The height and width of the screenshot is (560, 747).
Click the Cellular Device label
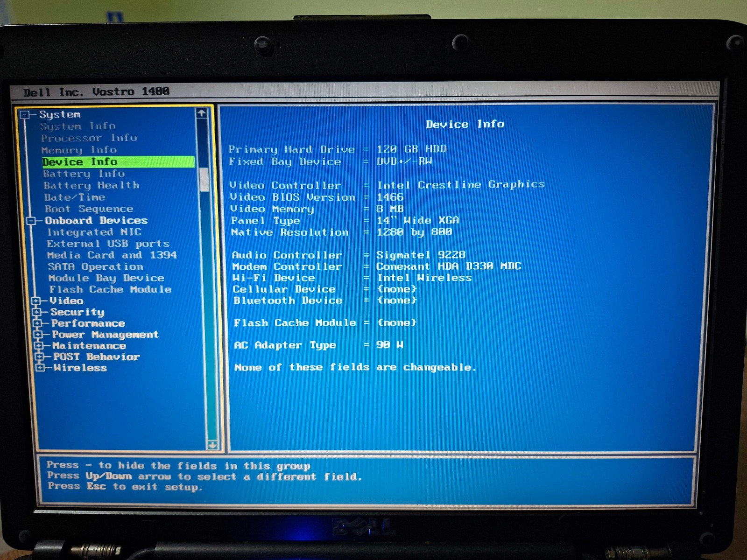284,289
